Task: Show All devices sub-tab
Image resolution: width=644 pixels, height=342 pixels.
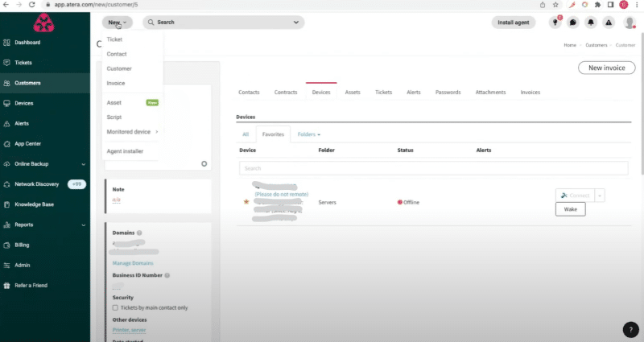Action: [x=246, y=134]
